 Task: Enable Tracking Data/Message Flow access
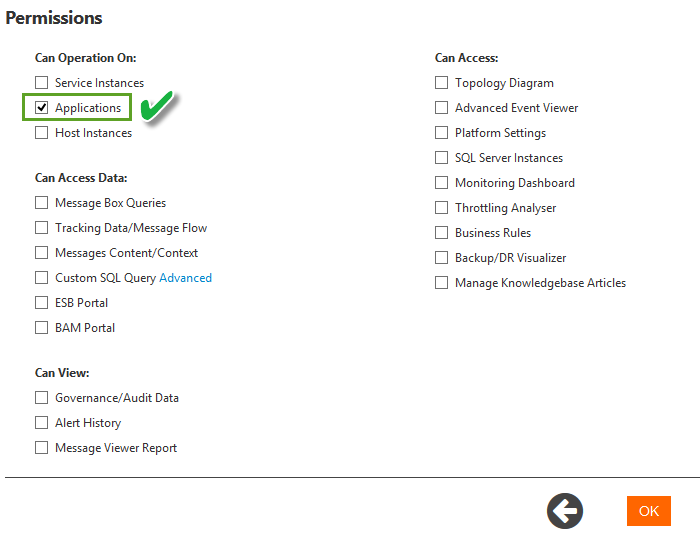42,228
